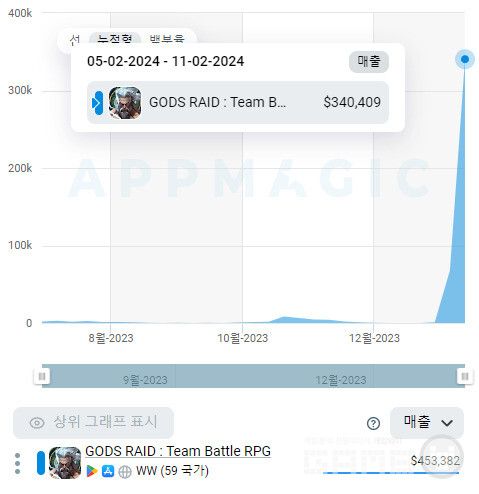The height and width of the screenshot is (494, 479).
Task: Click the blue data point at chart peak
Action: click(x=465, y=59)
